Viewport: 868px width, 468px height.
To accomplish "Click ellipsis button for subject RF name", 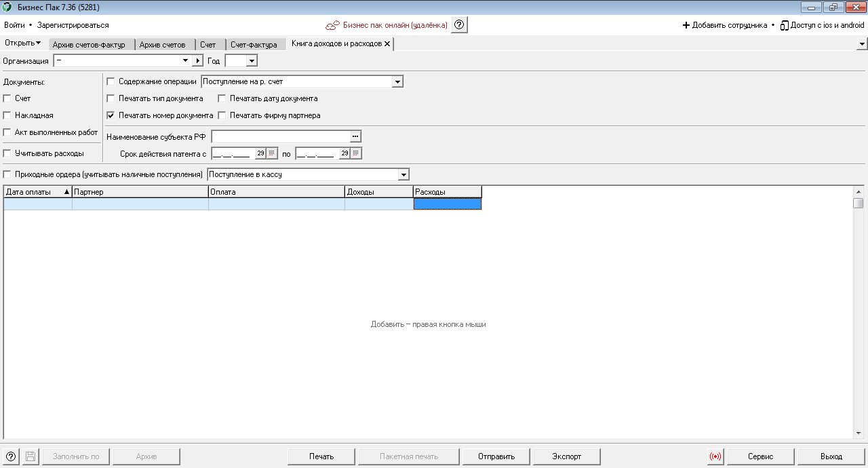I will click(x=355, y=136).
